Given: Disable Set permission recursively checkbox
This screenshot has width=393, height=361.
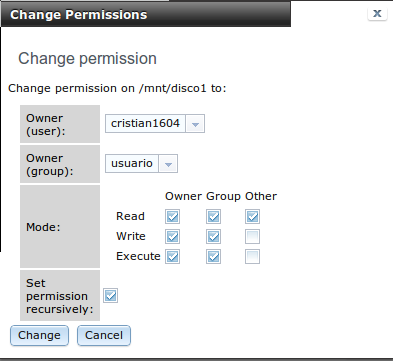Looking at the screenshot, I should [x=110, y=296].
